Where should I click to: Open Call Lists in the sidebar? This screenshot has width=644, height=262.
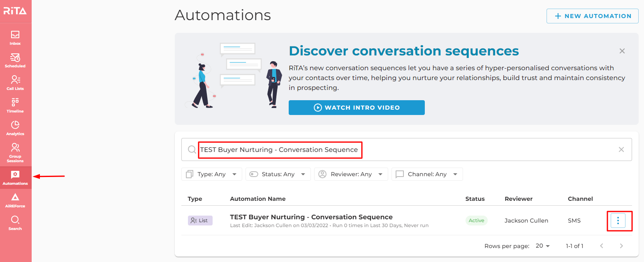[15, 83]
